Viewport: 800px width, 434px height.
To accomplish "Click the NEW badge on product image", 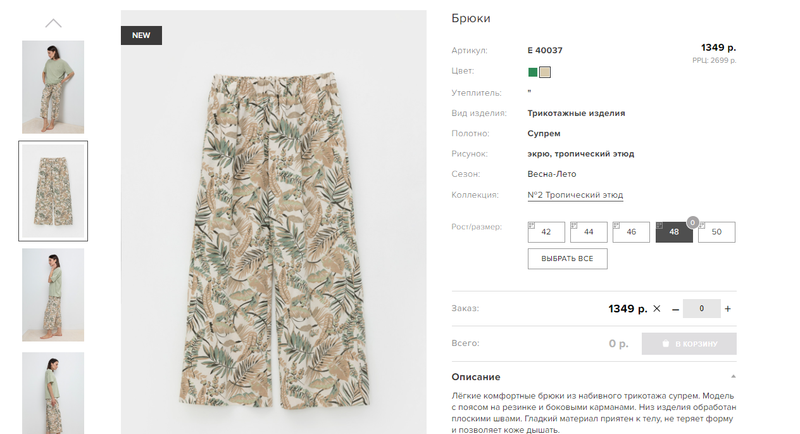I will (x=141, y=35).
